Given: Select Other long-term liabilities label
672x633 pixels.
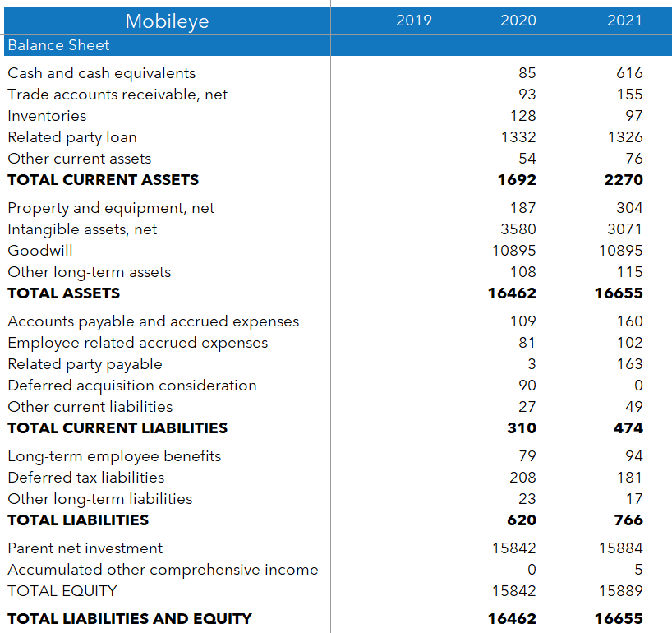Looking at the screenshot, I should click(x=100, y=500).
